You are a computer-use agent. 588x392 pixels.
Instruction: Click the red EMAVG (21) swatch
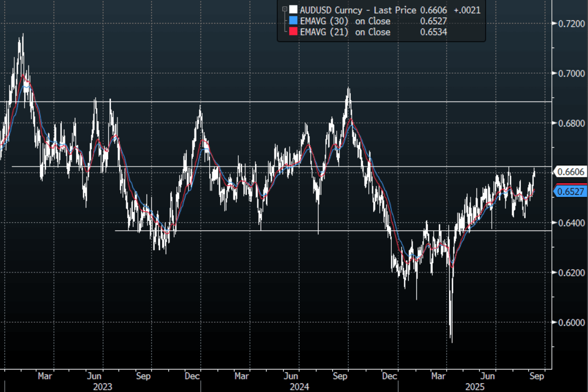click(x=294, y=32)
